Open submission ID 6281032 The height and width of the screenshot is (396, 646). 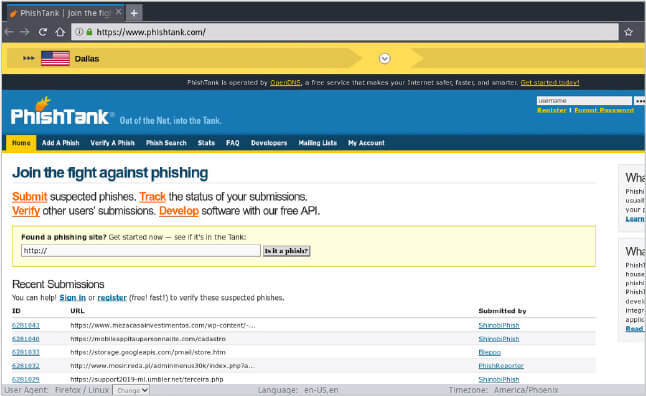tap(26, 366)
